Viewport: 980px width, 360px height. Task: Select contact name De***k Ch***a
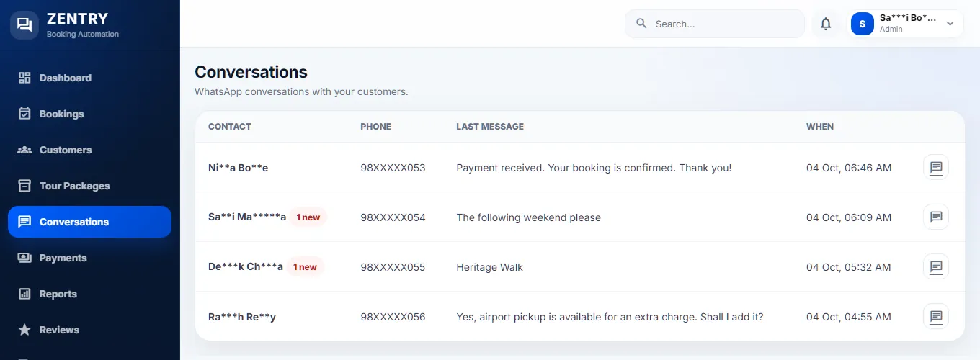point(246,266)
